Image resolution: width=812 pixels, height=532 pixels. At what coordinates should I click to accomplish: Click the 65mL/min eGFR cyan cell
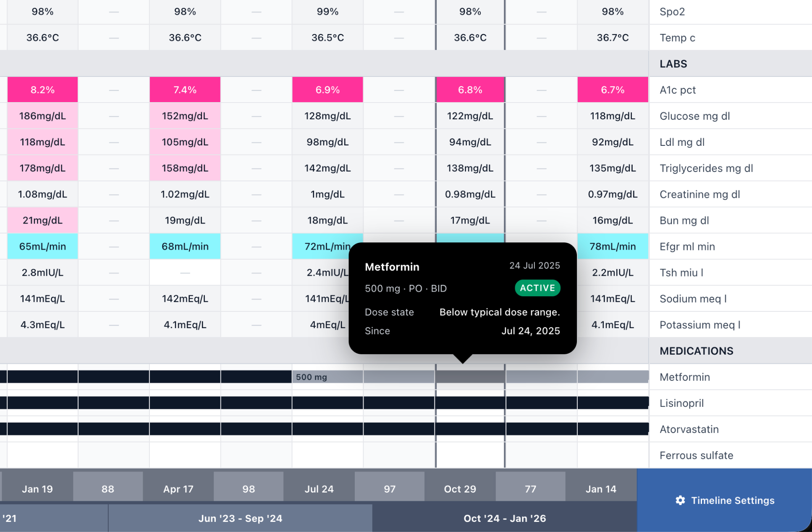coord(42,246)
